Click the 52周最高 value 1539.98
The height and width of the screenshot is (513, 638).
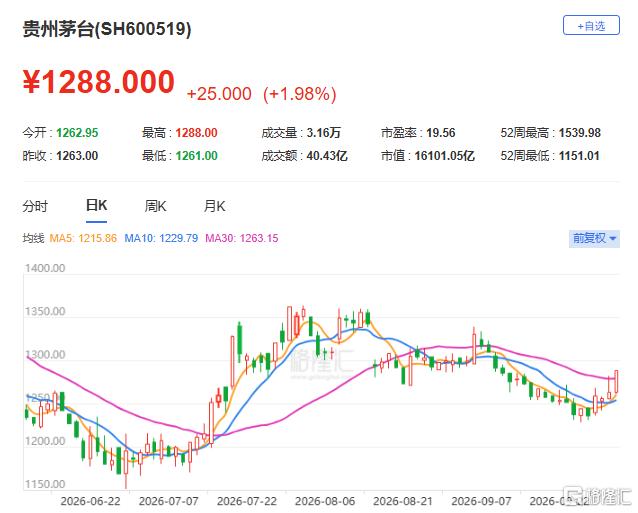(x=580, y=133)
